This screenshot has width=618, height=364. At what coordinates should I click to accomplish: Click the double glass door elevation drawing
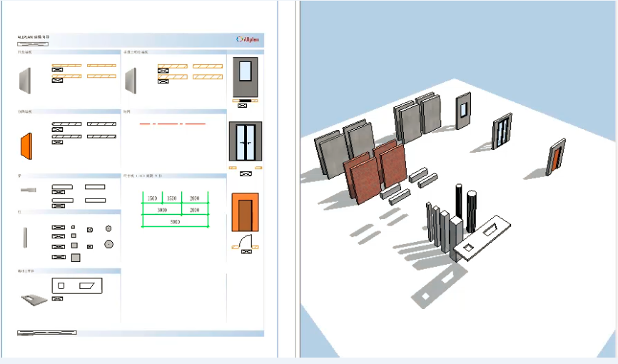[x=245, y=141]
